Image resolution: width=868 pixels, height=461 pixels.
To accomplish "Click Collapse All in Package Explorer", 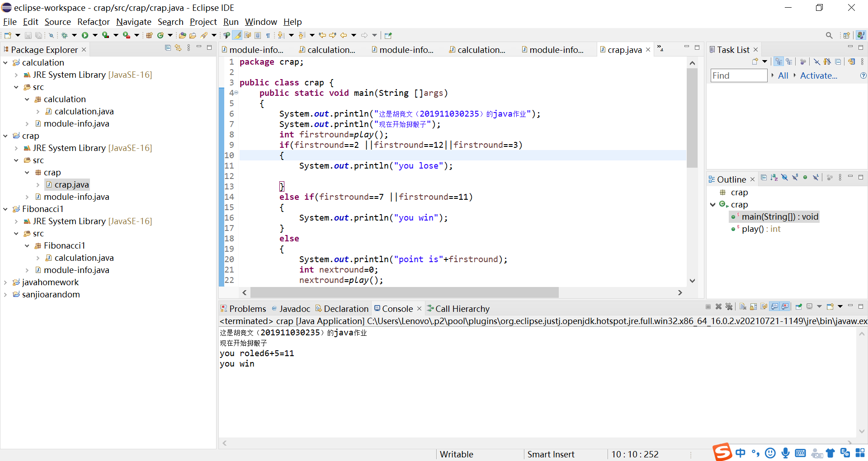I will tap(168, 48).
